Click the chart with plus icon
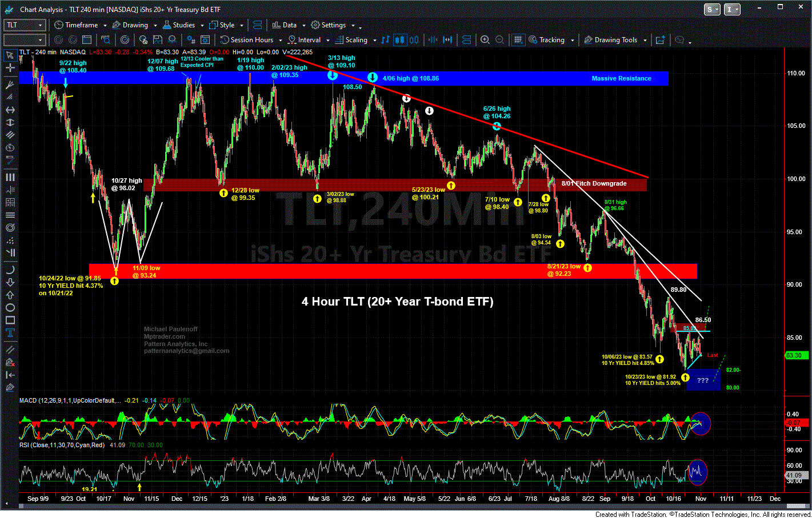This screenshot has height=518, width=812. (x=661, y=40)
